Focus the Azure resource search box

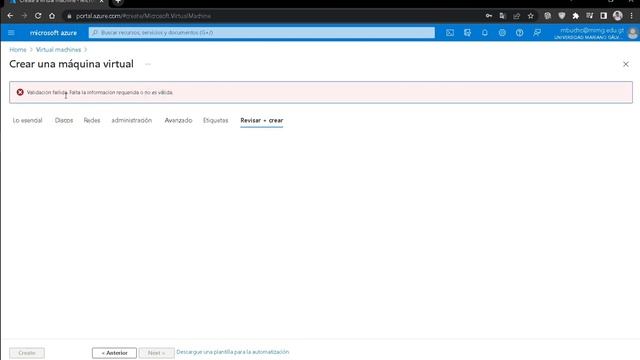(262, 33)
